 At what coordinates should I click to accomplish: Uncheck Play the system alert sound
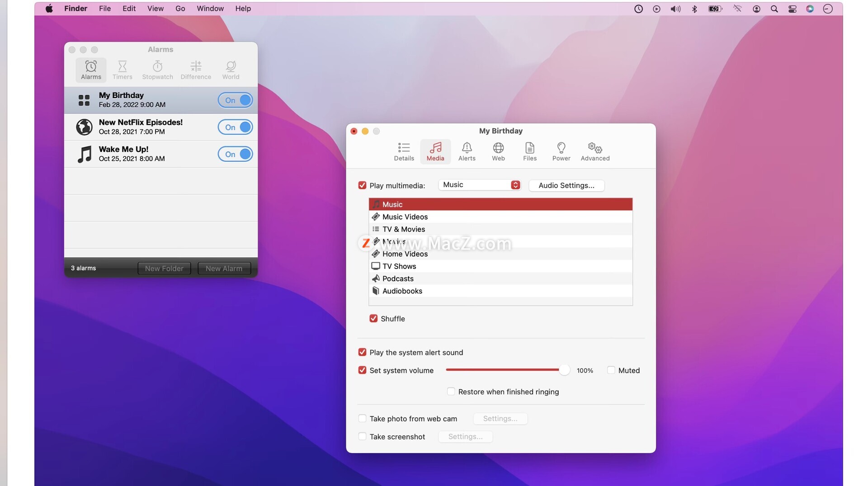click(x=362, y=352)
